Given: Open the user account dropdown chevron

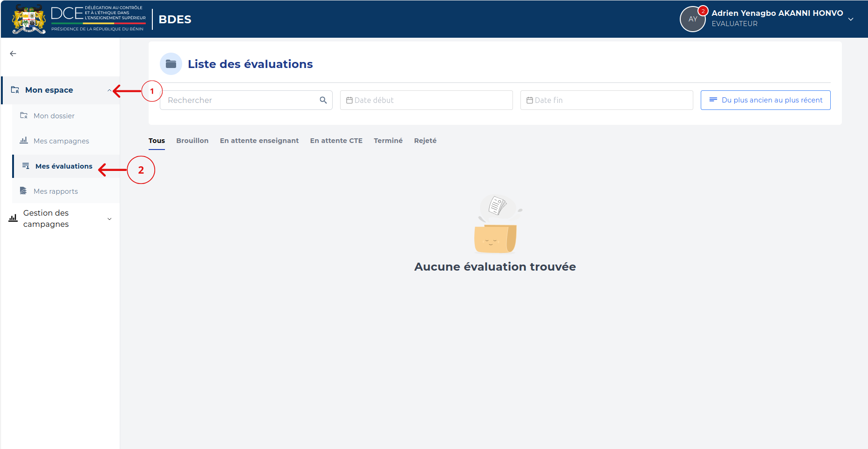Looking at the screenshot, I should 851,20.
